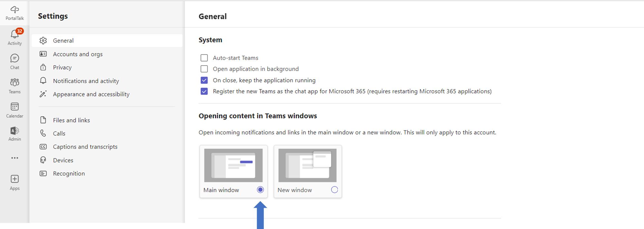Open Devices settings section

pyautogui.click(x=63, y=160)
